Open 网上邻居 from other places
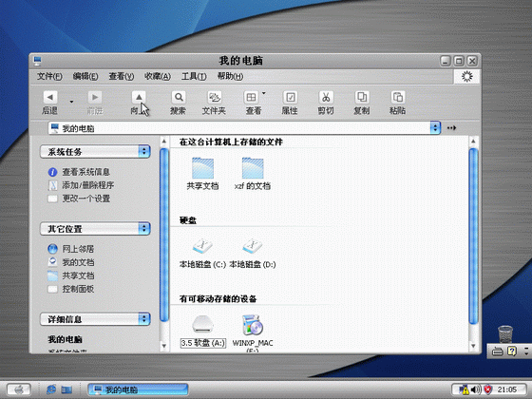Viewport: 532px width, 399px height. pyautogui.click(x=78, y=249)
